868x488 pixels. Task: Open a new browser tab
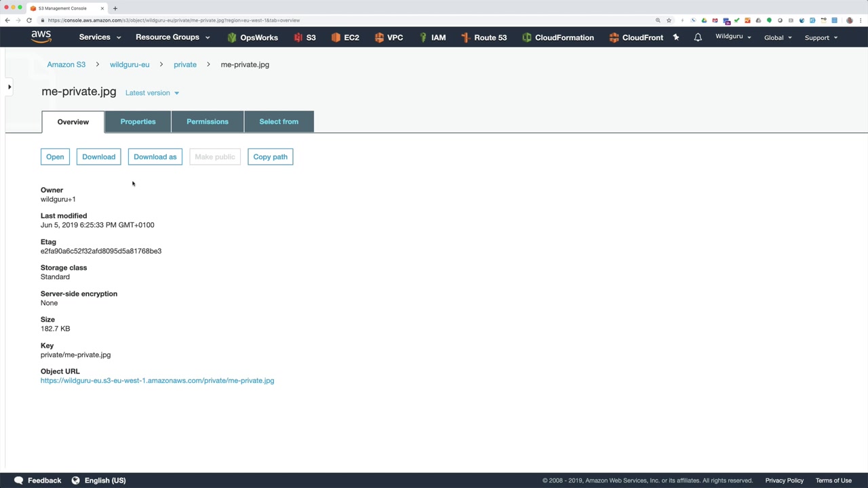coord(115,8)
